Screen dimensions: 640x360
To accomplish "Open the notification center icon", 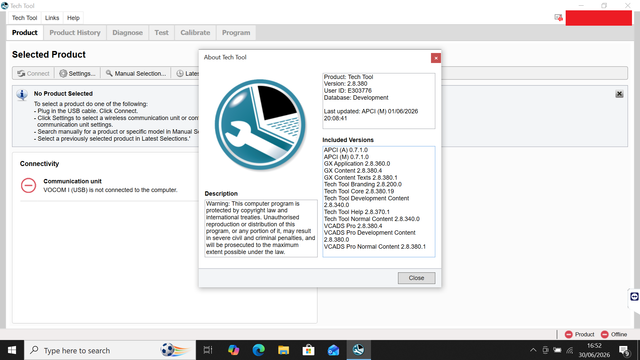I will point(624,350).
